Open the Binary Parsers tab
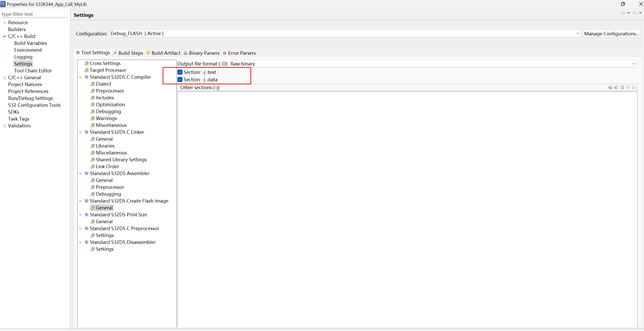The height and width of the screenshot is (331, 644). tap(202, 53)
